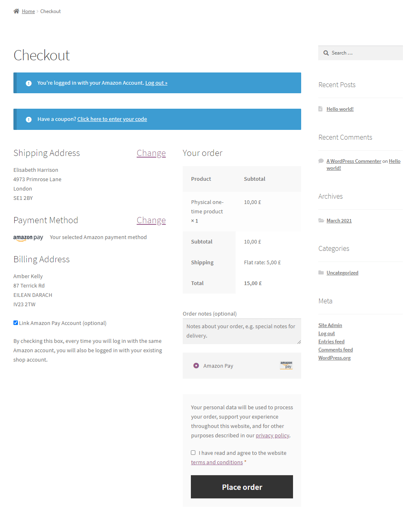Click inside the sidebar search field
The image size is (420, 513).
(362, 53)
